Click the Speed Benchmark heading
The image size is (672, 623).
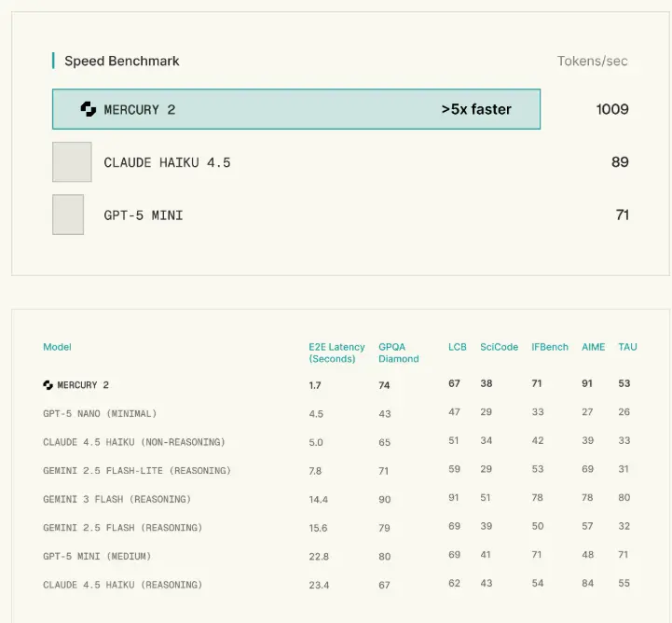[121, 62]
